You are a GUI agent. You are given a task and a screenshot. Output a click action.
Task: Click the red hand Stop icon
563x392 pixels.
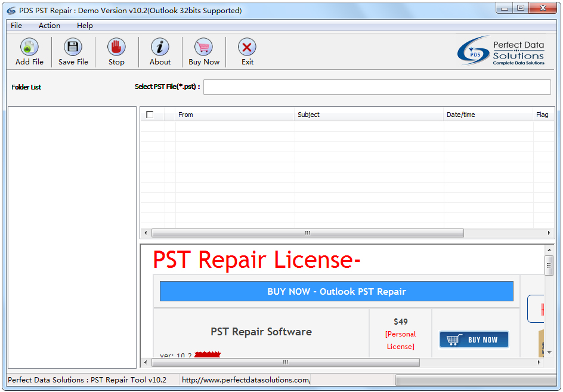tap(116, 47)
